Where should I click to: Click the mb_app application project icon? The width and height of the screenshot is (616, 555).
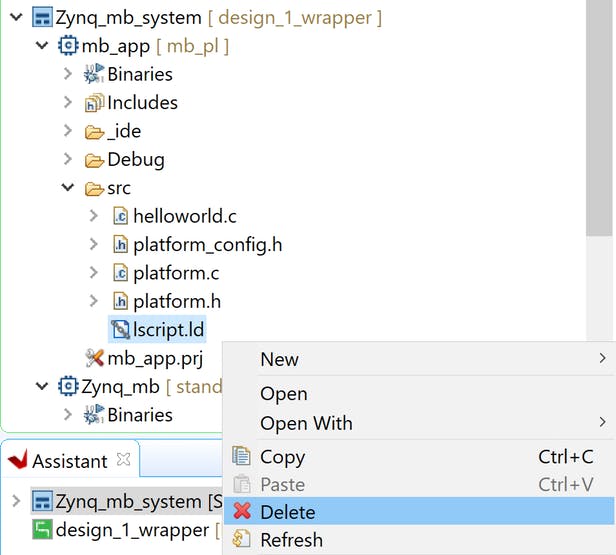click(69, 46)
